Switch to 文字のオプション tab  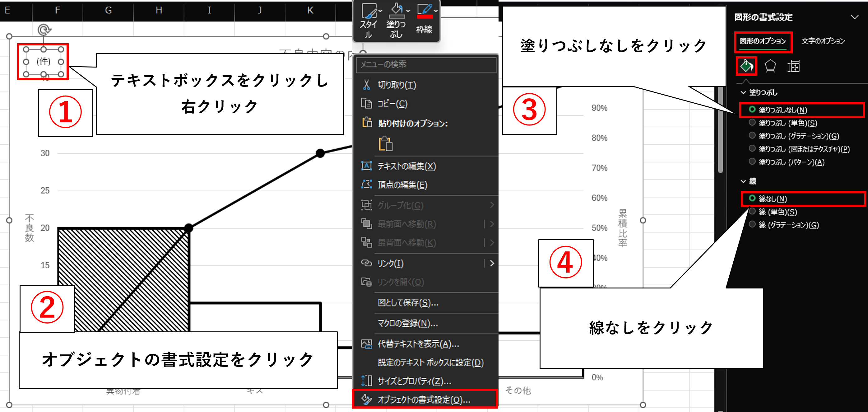[x=823, y=41]
